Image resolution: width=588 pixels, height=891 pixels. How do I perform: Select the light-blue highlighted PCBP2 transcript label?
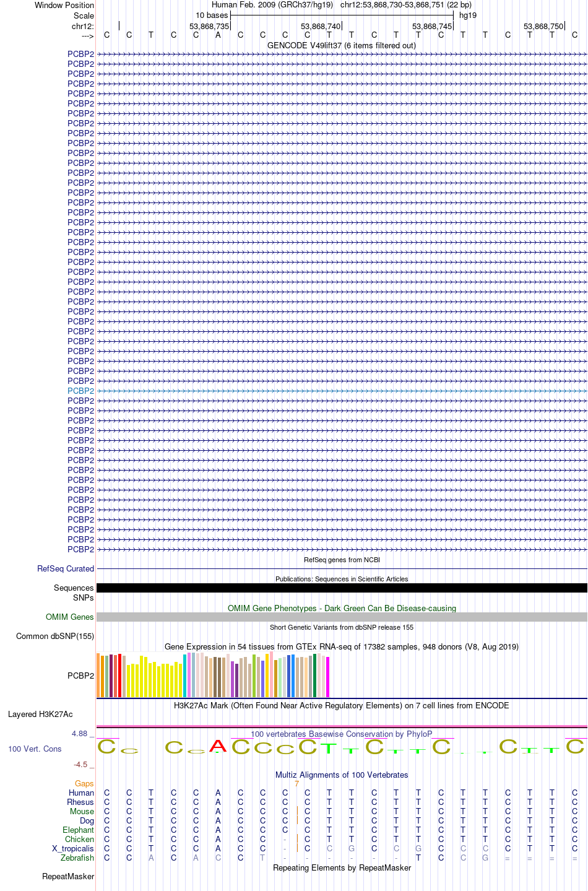coord(81,391)
